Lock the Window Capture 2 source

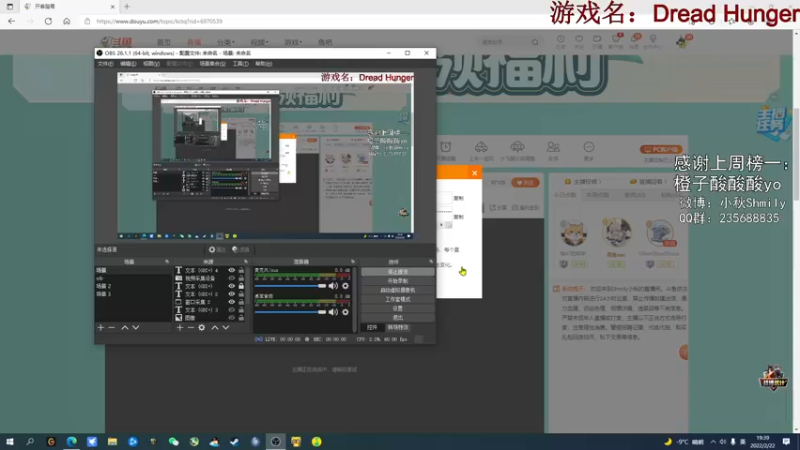coord(241,302)
